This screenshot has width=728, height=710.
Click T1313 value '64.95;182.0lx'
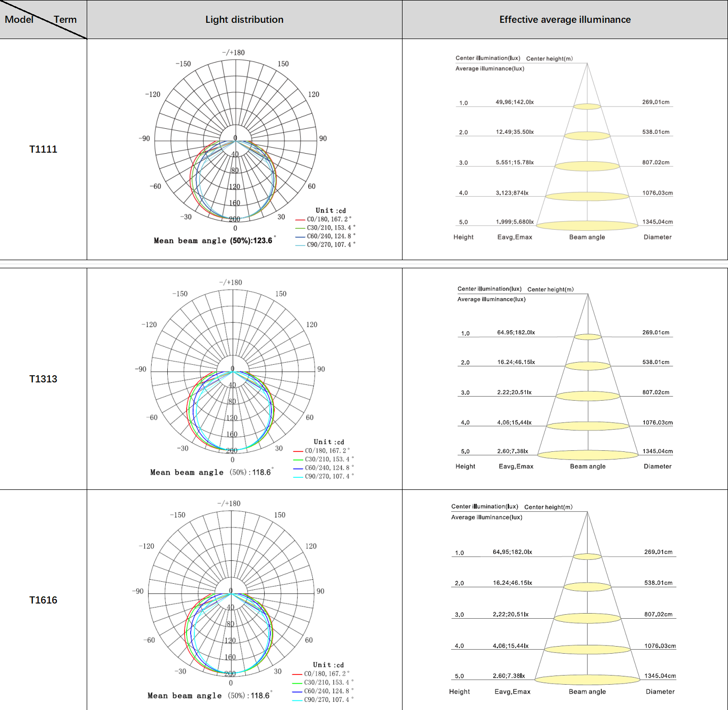point(516,332)
